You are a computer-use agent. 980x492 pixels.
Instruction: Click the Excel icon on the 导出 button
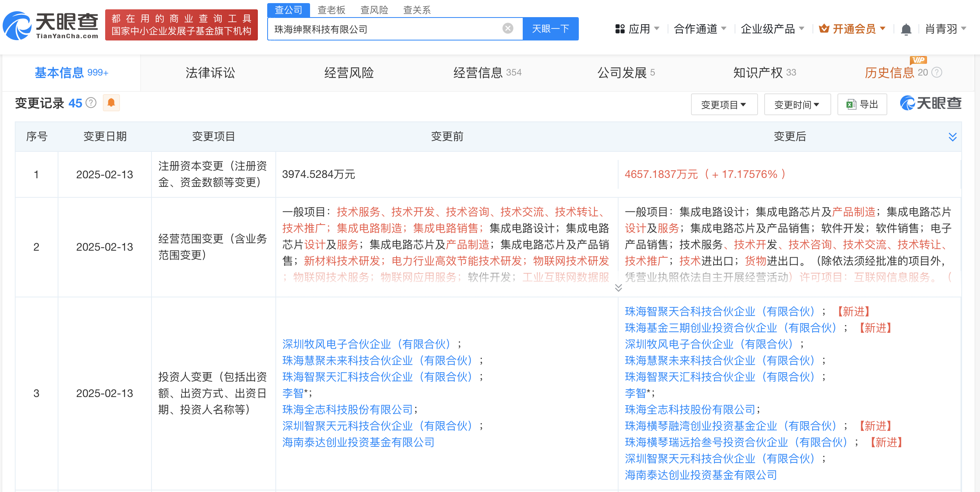click(x=851, y=104)
